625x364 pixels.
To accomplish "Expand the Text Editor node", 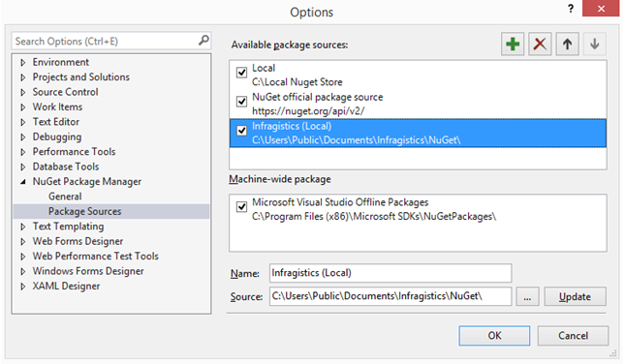I will 22,122.
